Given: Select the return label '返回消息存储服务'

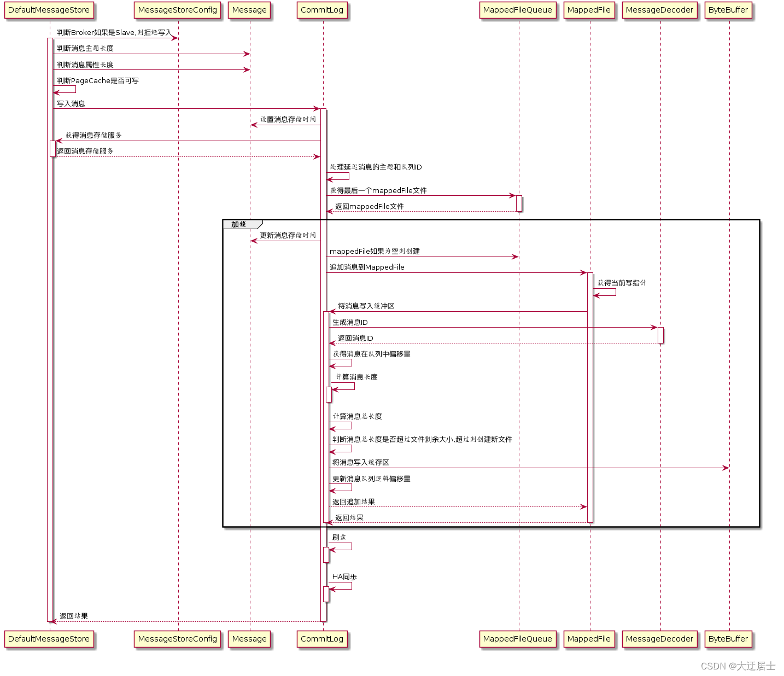Looking at the screenshot, I should (x=85, y=151).
